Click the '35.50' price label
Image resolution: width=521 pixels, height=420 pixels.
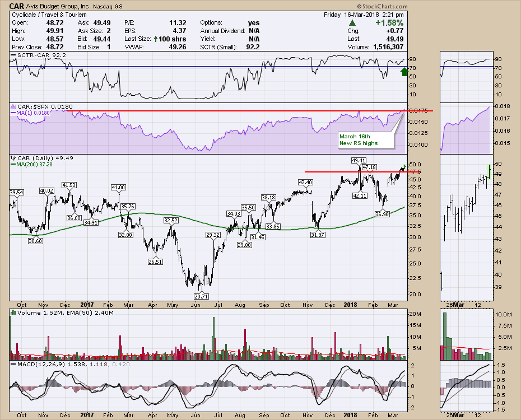[x=248, y=208]
